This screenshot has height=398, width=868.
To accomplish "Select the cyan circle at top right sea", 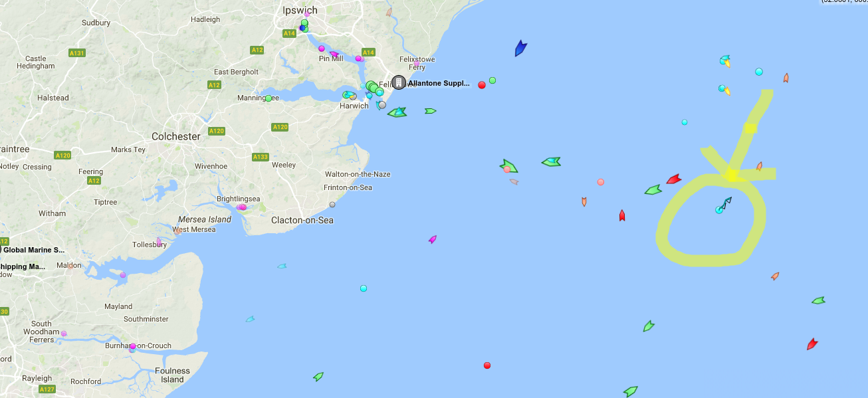I will [759, 72].
